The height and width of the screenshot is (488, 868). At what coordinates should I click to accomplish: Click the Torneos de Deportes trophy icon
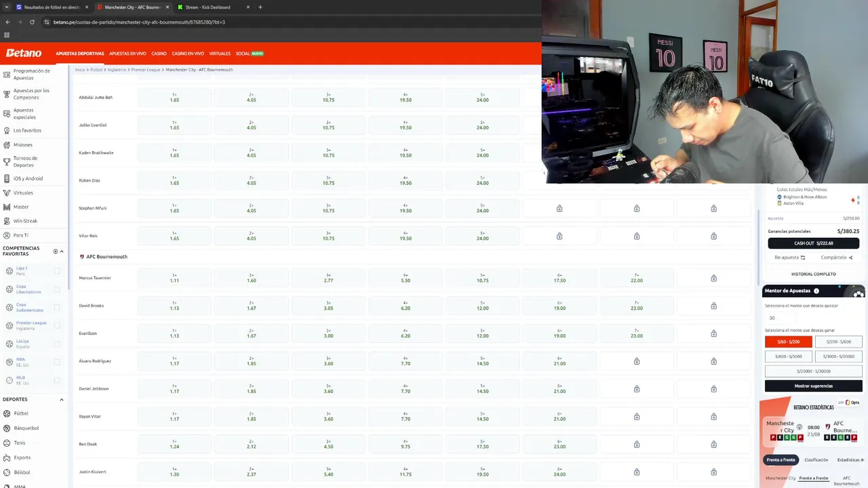(7, 161)
